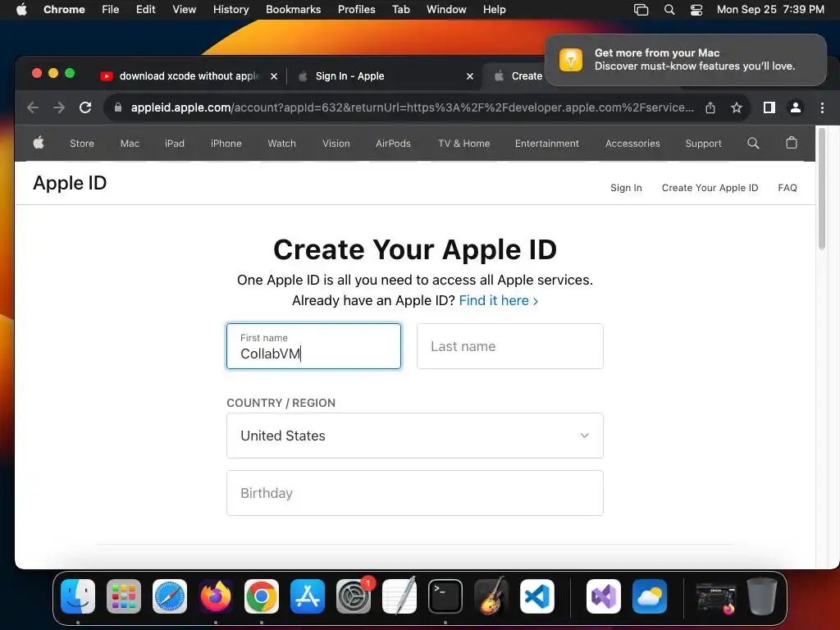Open the Chrome side panel icon
The height and width of the screenshot is (630, 840).
769,107
